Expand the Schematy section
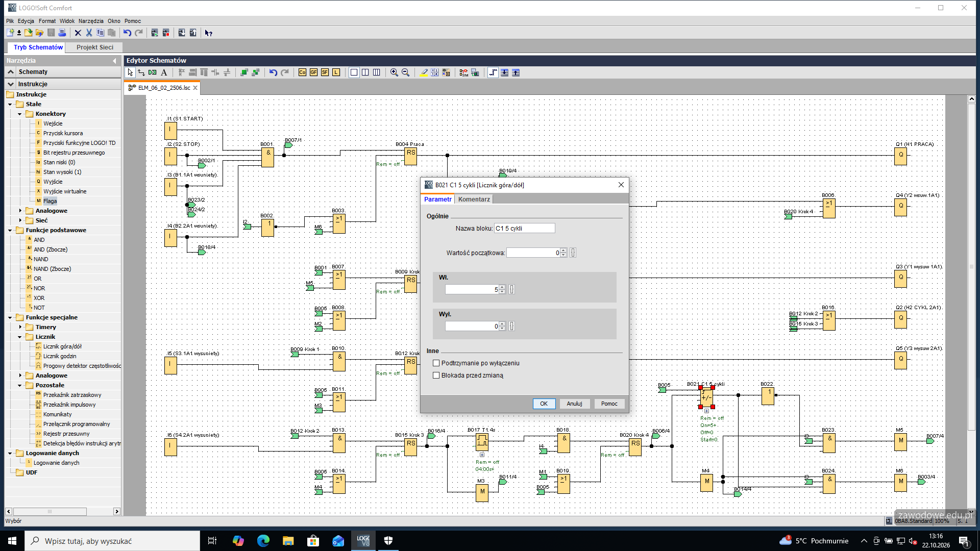Screen dimensions: 980x551 pos(11,72)
